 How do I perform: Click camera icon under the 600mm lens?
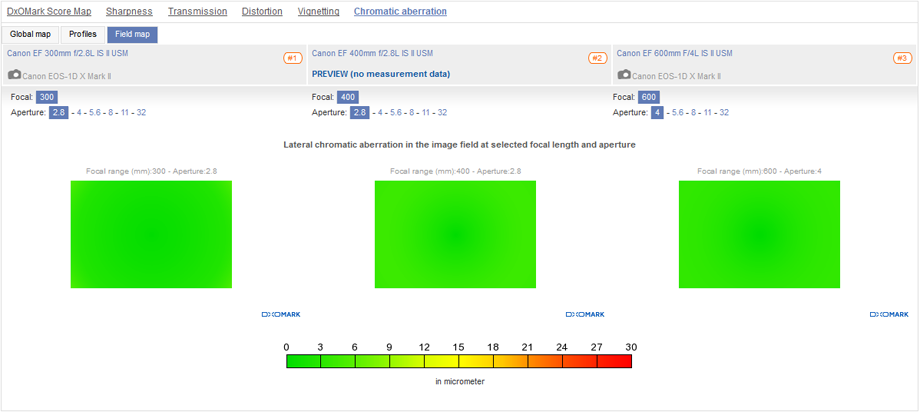click(624, 75)
